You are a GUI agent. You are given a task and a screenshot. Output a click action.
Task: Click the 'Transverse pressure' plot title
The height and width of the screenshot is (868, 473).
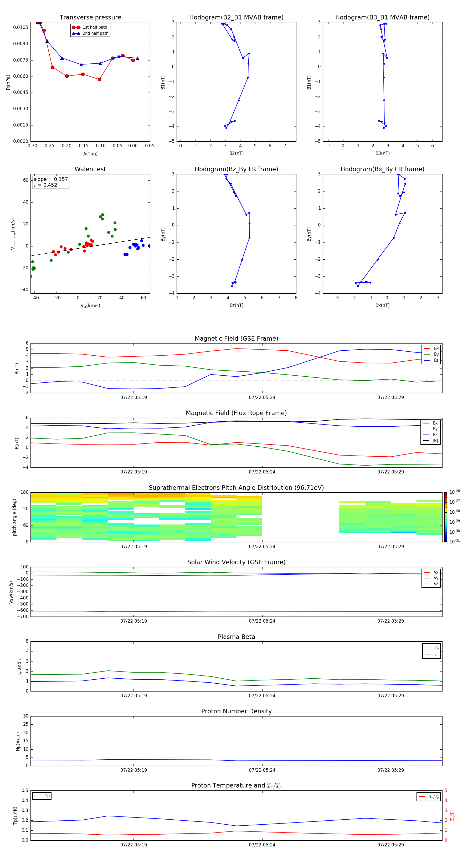(x=90, y=17)
